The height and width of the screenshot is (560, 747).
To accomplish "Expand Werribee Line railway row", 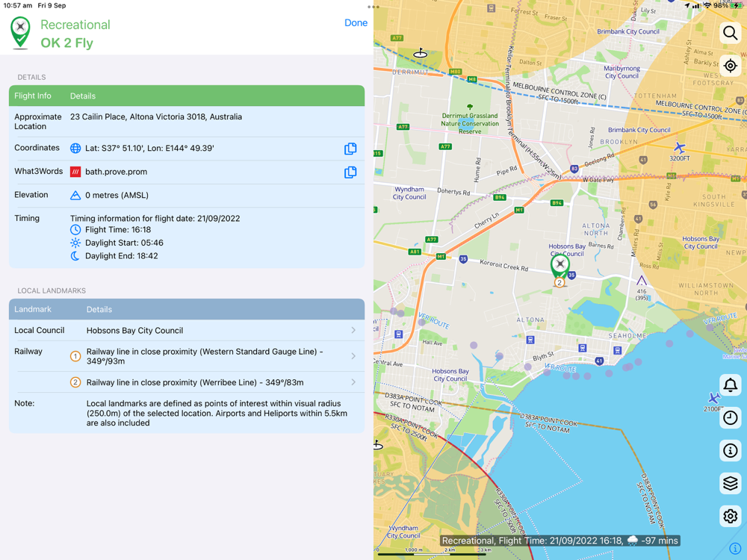I will pyautogui.click(x=187, y=382).
